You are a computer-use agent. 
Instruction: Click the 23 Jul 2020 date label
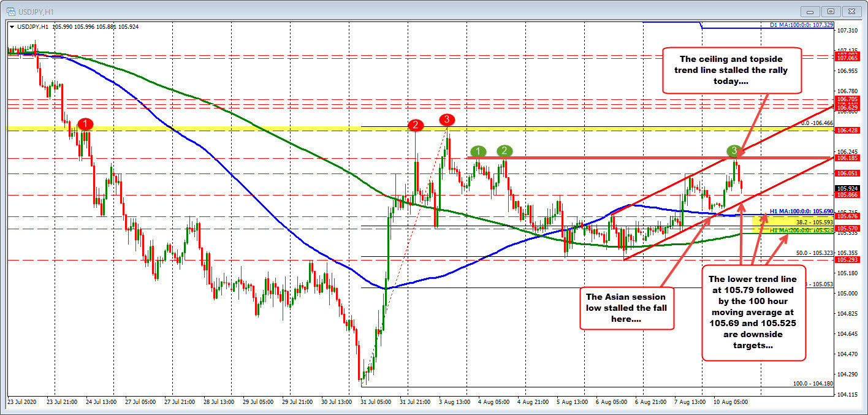click(x=22, y=402)
